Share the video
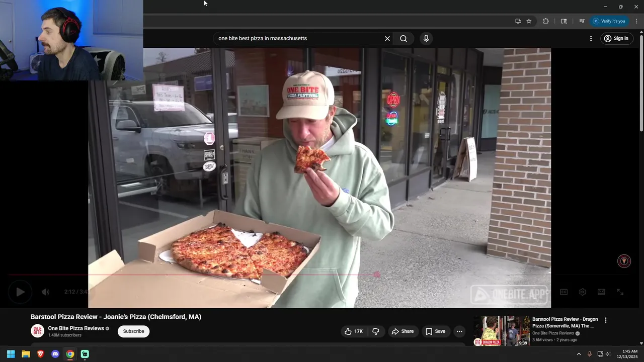The width and height of the screenshot is (644, 362). [403, 331]
